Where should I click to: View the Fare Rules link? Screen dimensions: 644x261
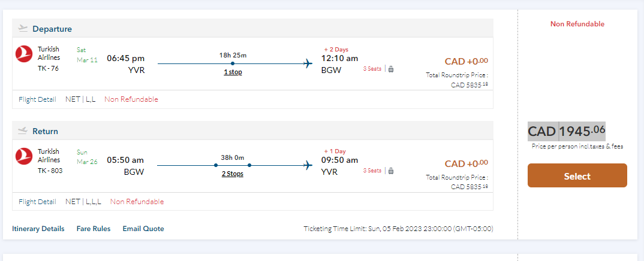pyautogui.click(x=94, y=229)
